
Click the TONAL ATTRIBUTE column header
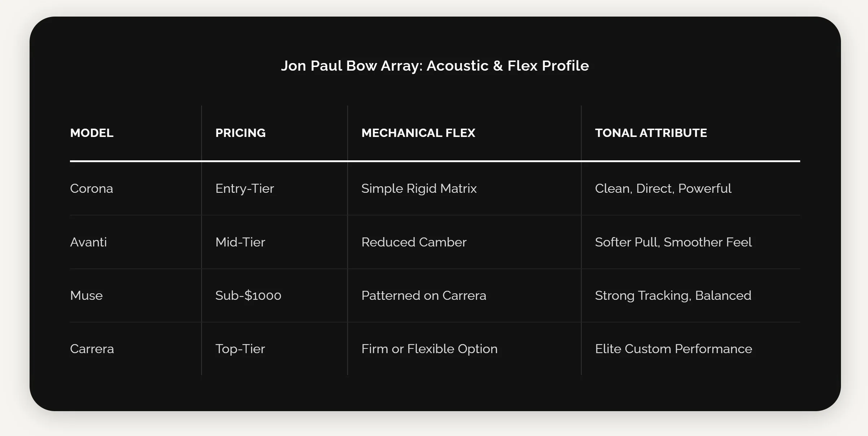coord(691,133)
